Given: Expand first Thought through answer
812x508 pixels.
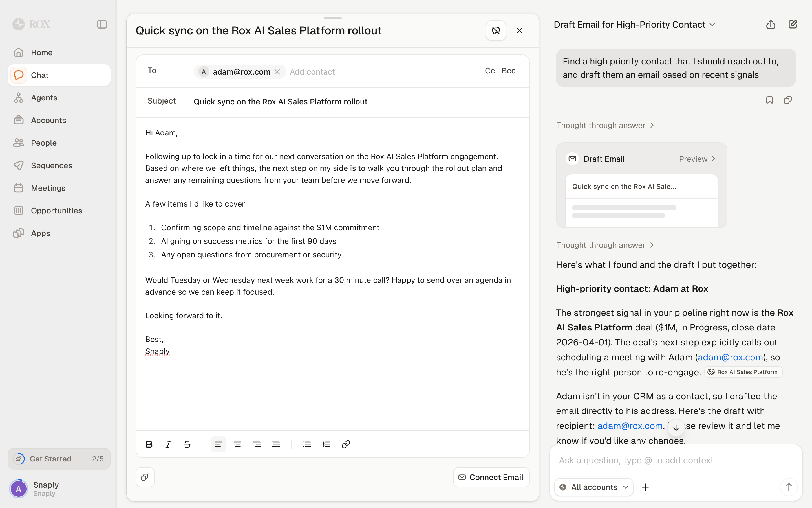Looking at the screenshot, I should (x=605, y=125).
